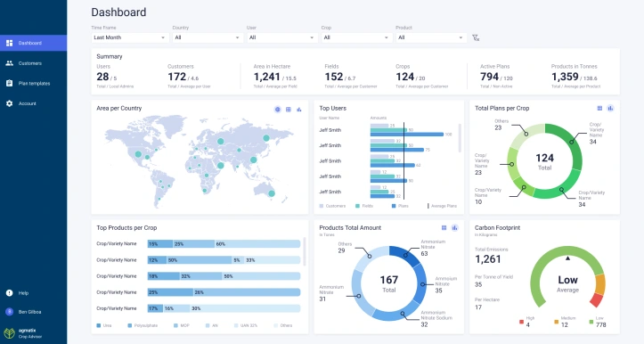Screen dimensions: 644x344
Task: Show Total Plans per Crop as bar chart
Action: click(610, 108)
